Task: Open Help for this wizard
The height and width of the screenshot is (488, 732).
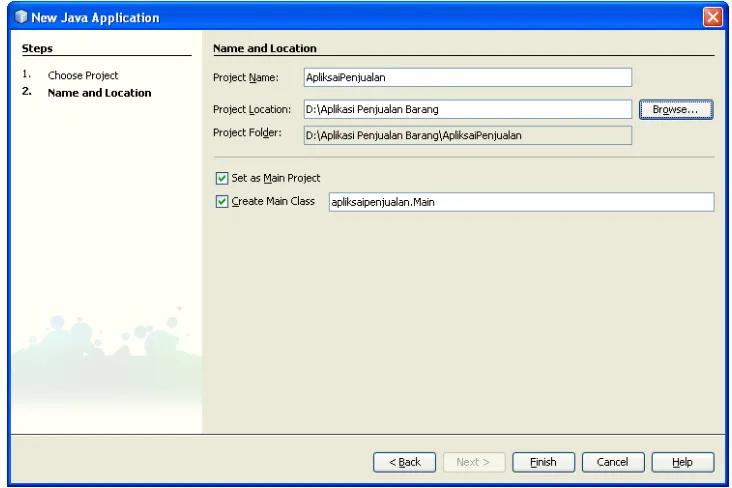Action: click(x=683, y=462)
